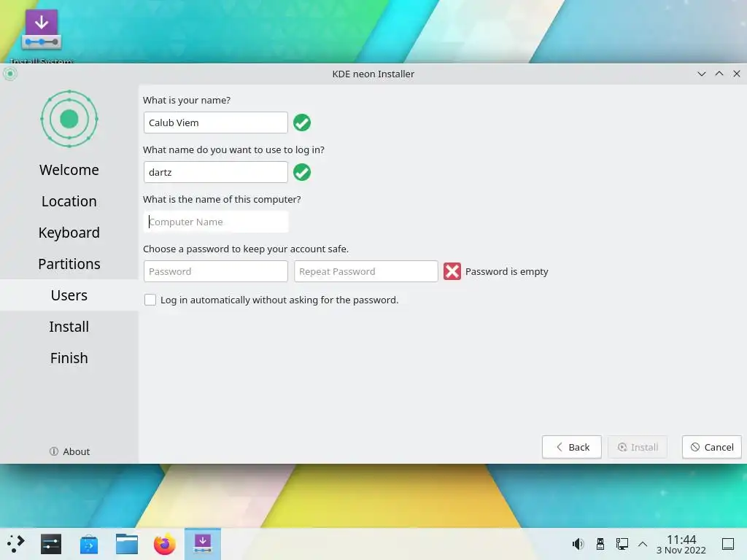This screenshot has width=747, height=560.
Task: Click the 'What is your name?' label
Action: click(187, 101)
